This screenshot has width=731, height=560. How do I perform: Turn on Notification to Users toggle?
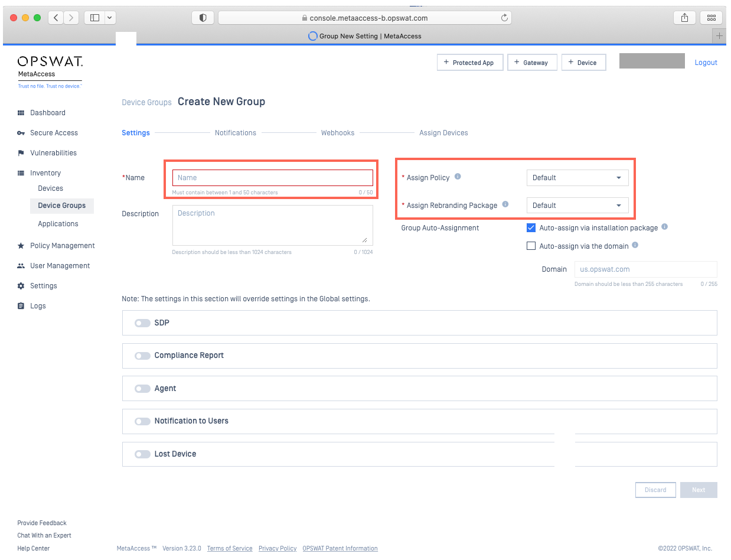tap(142, 421)
